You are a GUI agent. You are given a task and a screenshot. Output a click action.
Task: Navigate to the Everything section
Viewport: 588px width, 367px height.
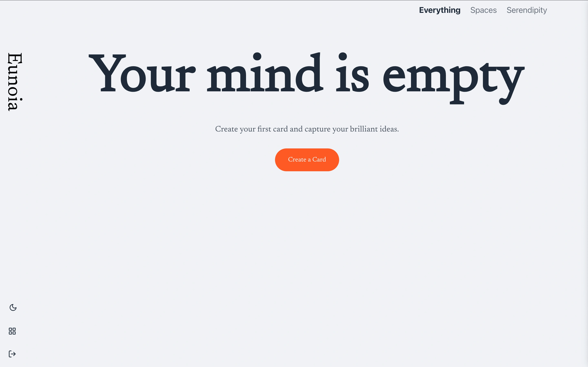tap(439, 10)
